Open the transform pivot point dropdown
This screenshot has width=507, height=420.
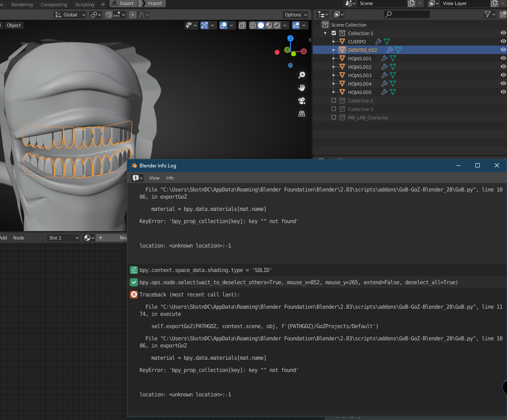point(96,15)
